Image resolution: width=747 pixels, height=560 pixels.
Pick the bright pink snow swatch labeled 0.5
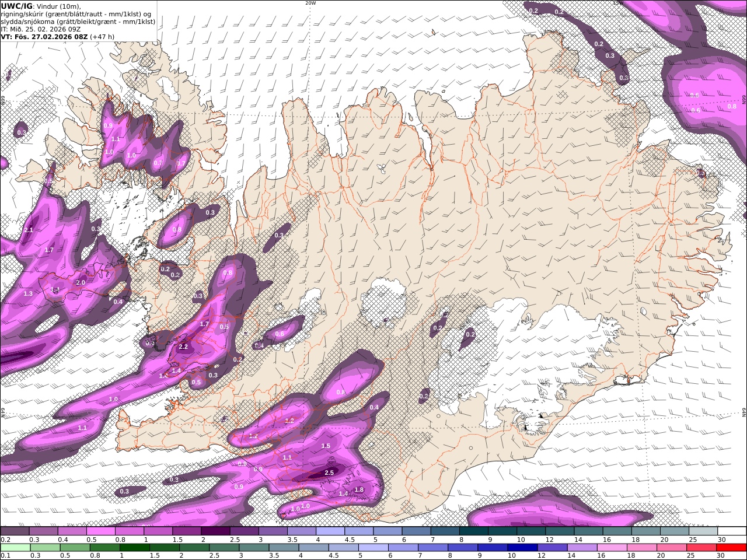pyautogui.click(x=100, y=531)
